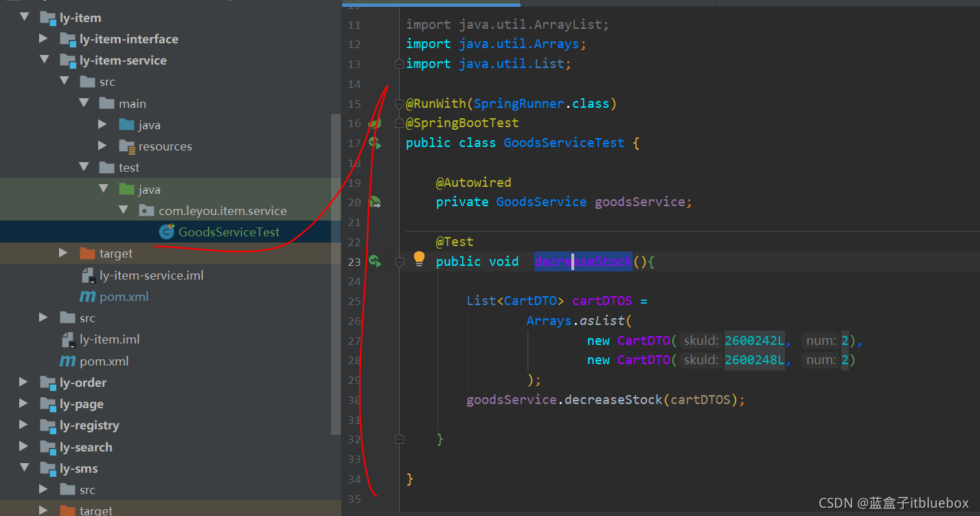Click the ly-order module icon
This screenshot has width=980, height=516.
pyautogui.click(x=48, y=383)
